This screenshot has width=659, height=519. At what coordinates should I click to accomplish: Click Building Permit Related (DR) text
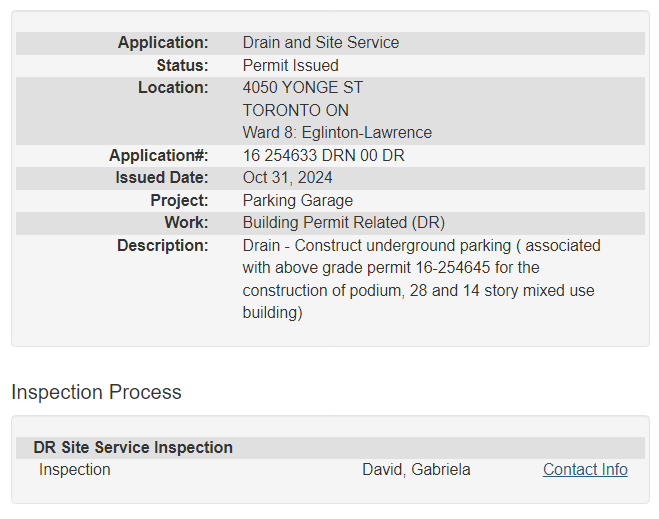click(x=343, y=222)
